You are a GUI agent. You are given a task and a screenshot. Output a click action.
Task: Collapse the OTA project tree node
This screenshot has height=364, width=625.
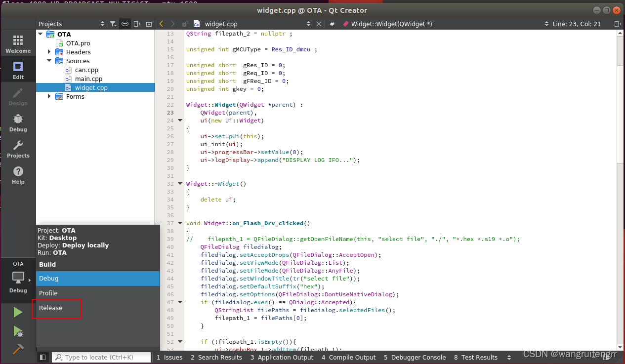click(41, 34)
